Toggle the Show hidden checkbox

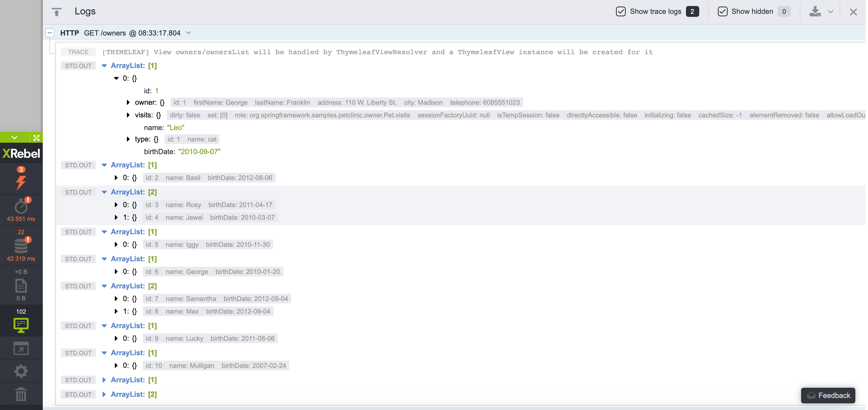tap(722, 11)
